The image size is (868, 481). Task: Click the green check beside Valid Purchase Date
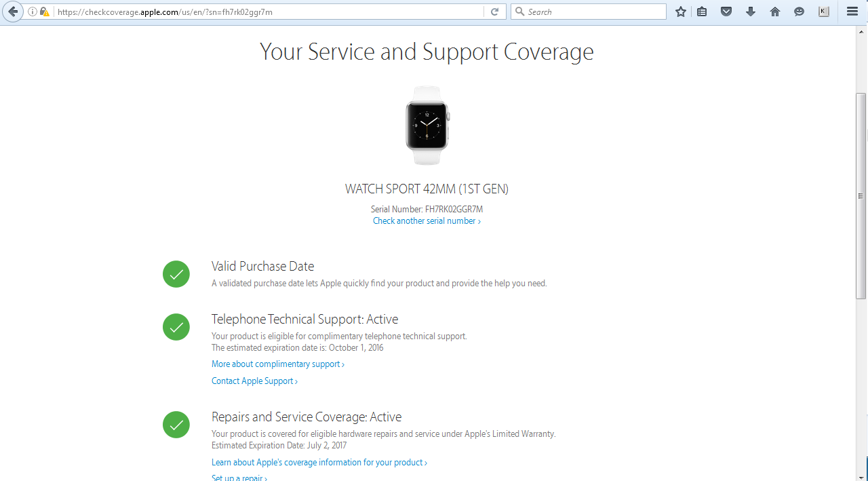point(176,274)
